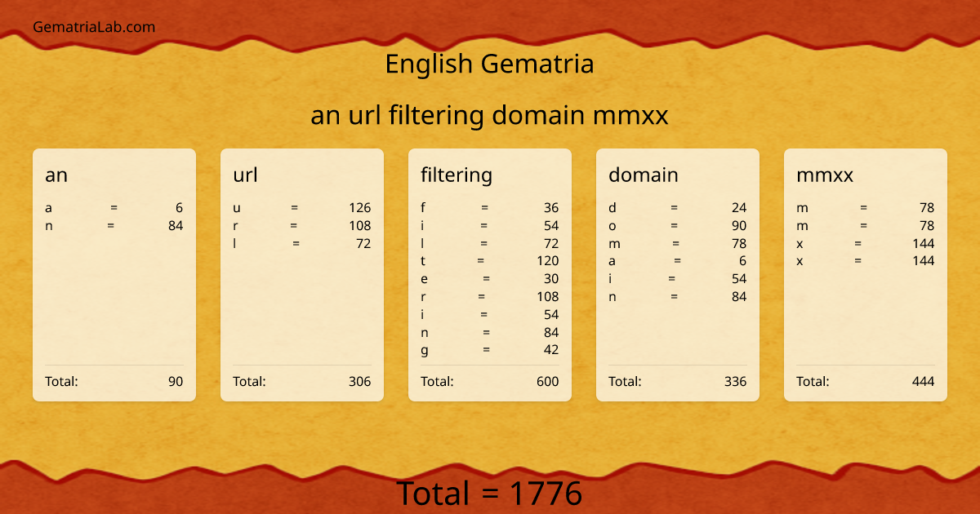Click value 6 for letter a in 'an' card
The width and height of the screenshot is (980, 514).
click(x=179, y=208)
